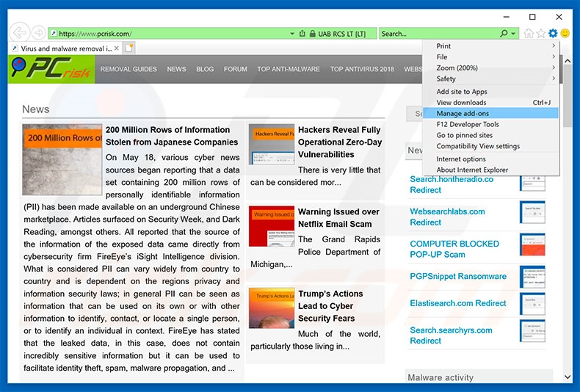Expand the Print submenu
The width and height of the screenshot is (580, 392).
[x=490, y=46]
